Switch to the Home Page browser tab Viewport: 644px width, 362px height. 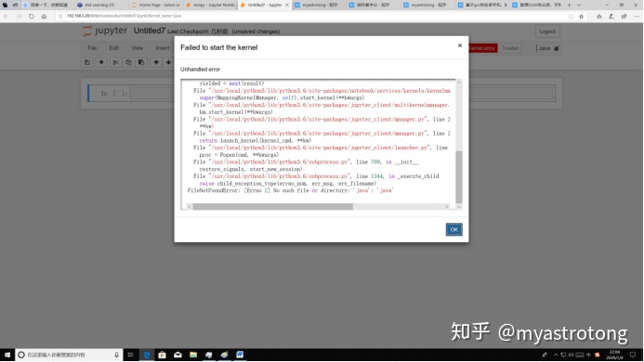click(x=156, y=5)
